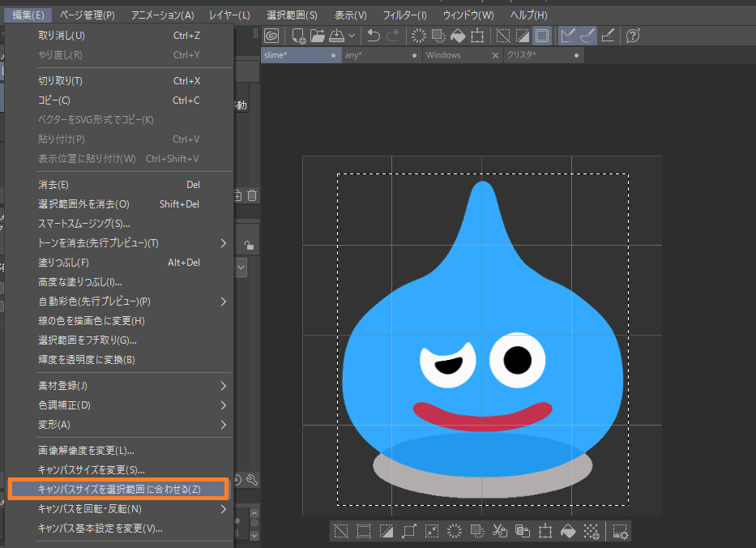Switch to the クリスタ* canvas tab
Image resolution: width=756 pixels, height=548 pixels.
[544, 55]
